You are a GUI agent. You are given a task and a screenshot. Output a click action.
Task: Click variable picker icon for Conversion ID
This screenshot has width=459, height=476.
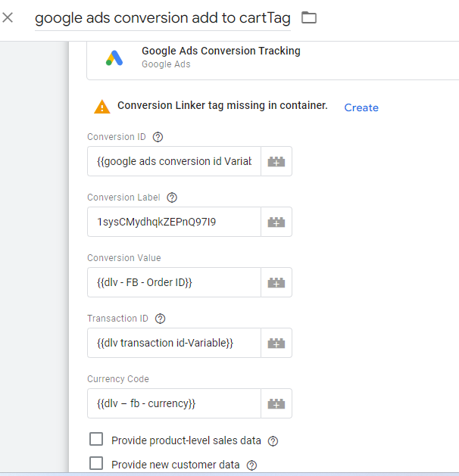pyautogui.click(x=276, y=161)
